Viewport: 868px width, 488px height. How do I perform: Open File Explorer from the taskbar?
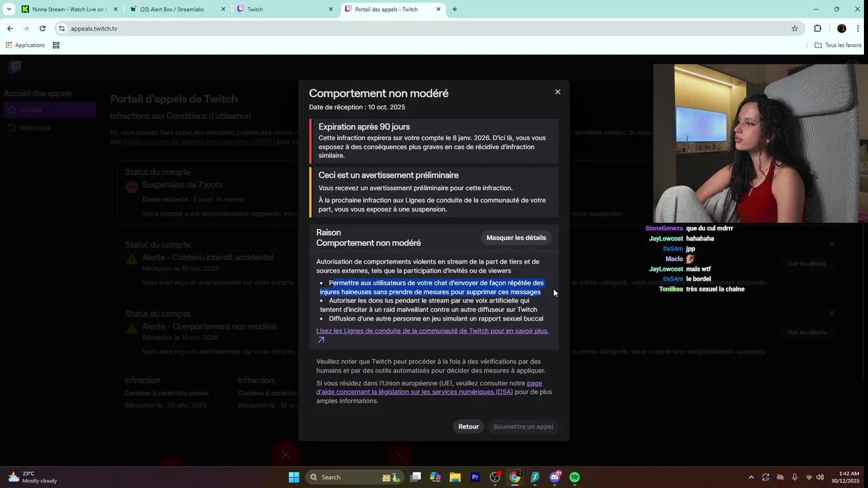[455, 477]
